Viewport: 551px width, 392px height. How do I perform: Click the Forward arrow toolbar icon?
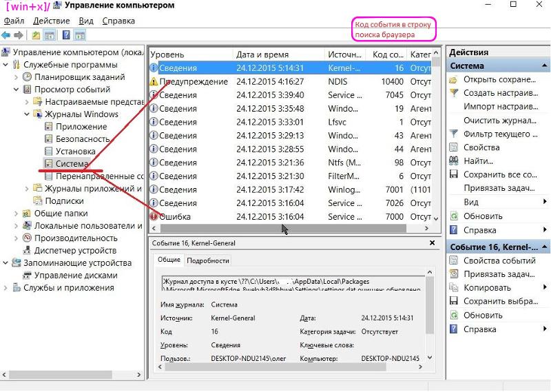pos(19,35)
